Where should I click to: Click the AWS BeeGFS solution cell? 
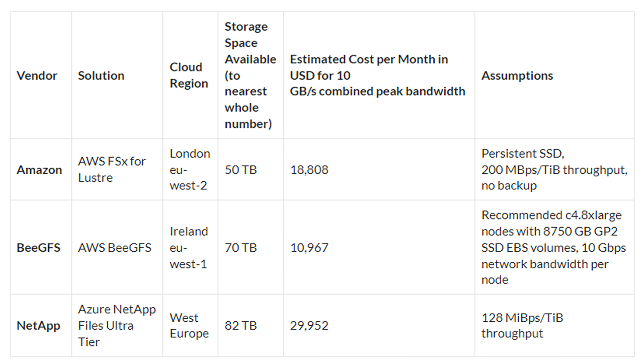tap(115, 248)
